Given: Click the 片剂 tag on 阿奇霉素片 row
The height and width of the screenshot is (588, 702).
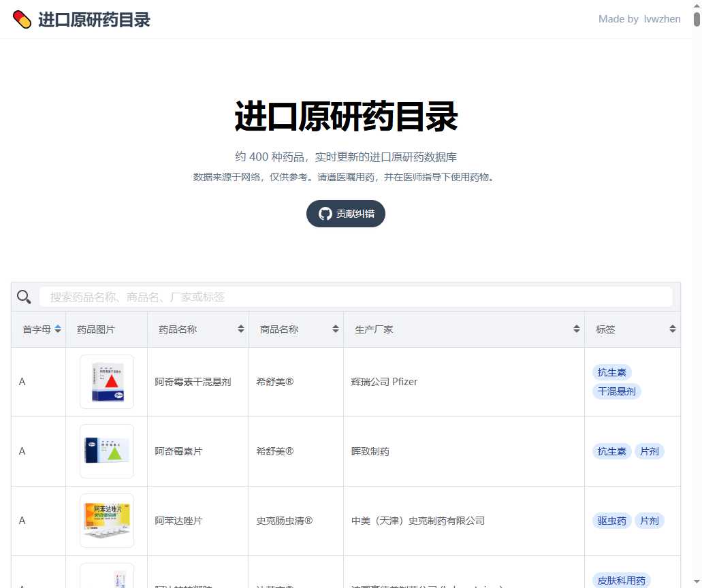Looking at the screenshot, I should pos(649,451).
